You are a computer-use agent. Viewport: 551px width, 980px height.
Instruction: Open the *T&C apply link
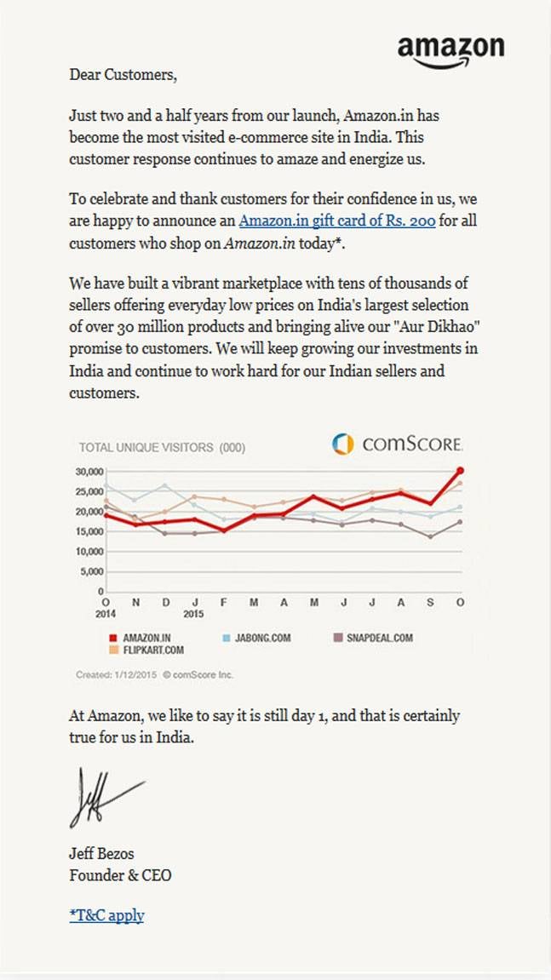107,915
